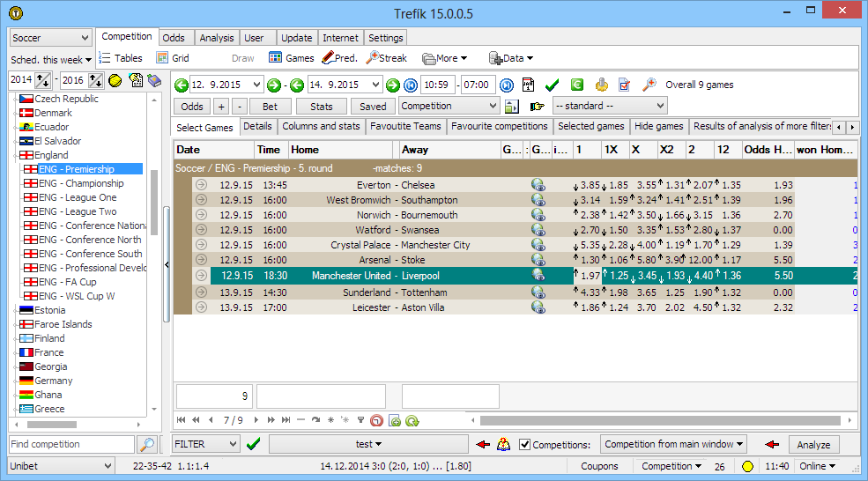Click the competition tree vertical scrollbar thumb

[x=154, y=202]
